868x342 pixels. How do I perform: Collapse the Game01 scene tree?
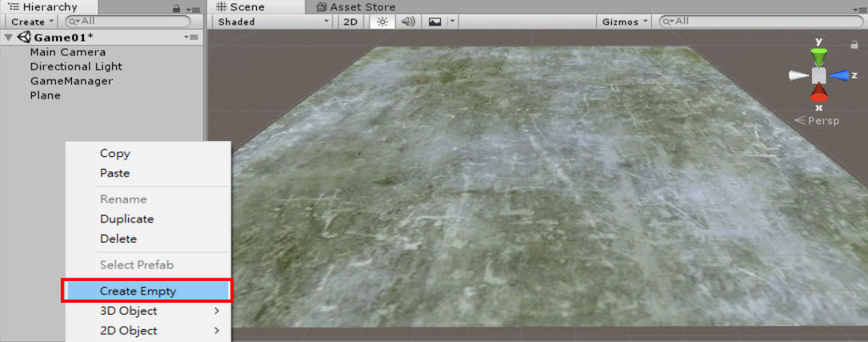(x=8, y=37)
